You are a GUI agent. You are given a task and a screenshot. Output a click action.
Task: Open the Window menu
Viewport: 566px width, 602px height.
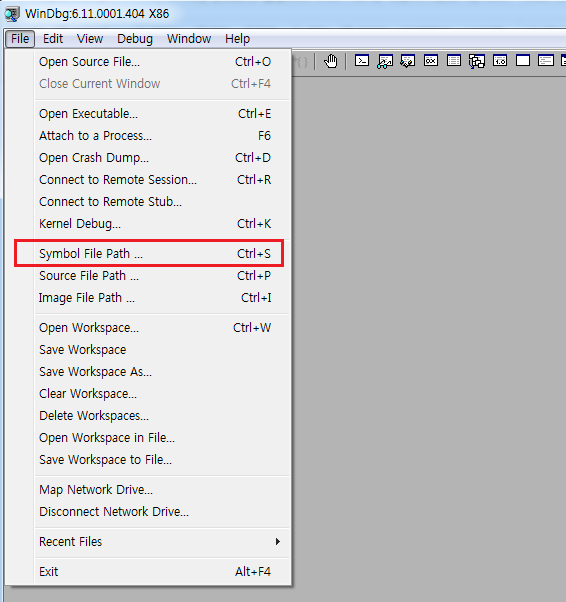pos(189,39)
